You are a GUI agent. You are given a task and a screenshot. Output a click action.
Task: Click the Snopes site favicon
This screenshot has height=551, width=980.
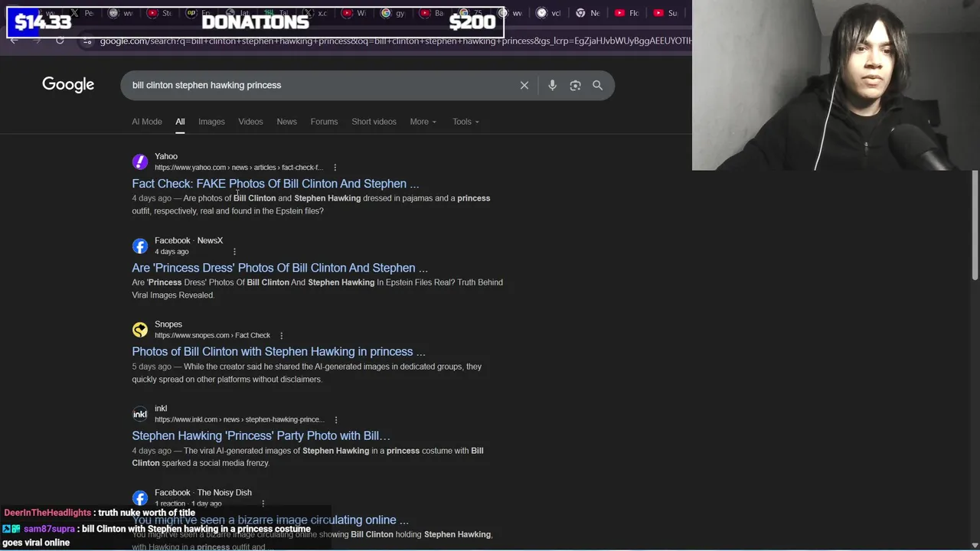139,330
